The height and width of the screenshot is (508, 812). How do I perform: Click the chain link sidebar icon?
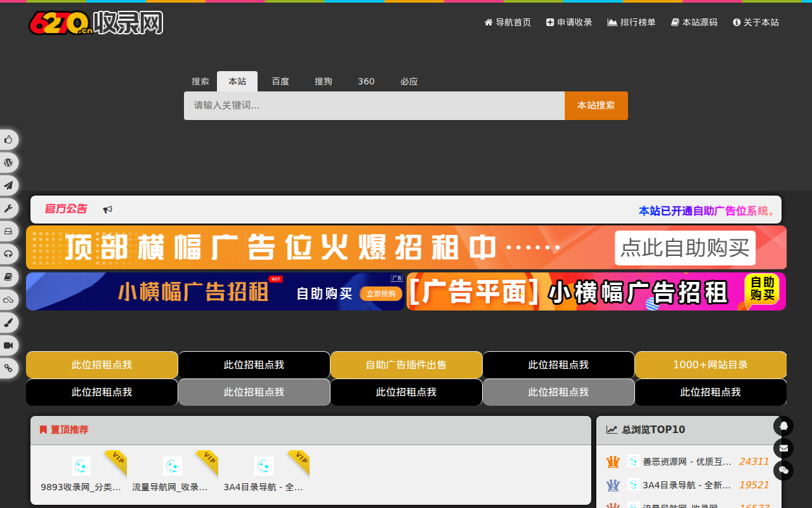pos(8,368)
